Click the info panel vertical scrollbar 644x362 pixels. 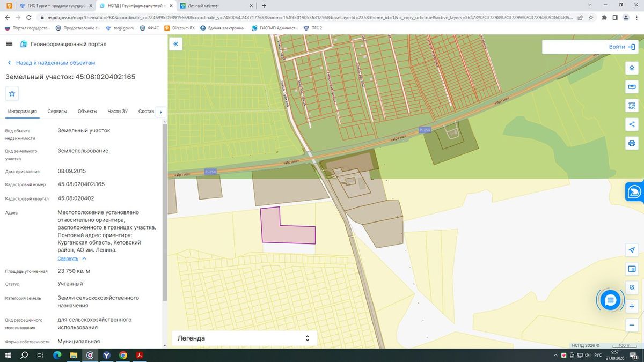pos(165,215)
